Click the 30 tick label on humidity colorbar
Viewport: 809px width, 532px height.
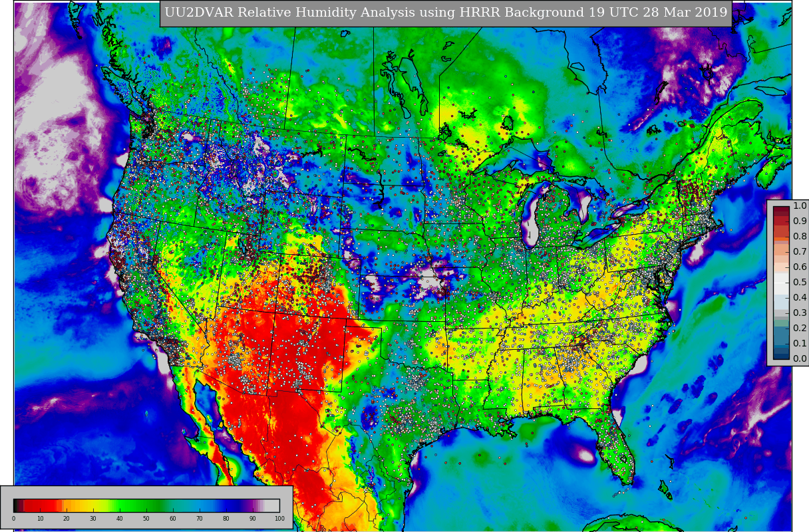tap(93, 519)
